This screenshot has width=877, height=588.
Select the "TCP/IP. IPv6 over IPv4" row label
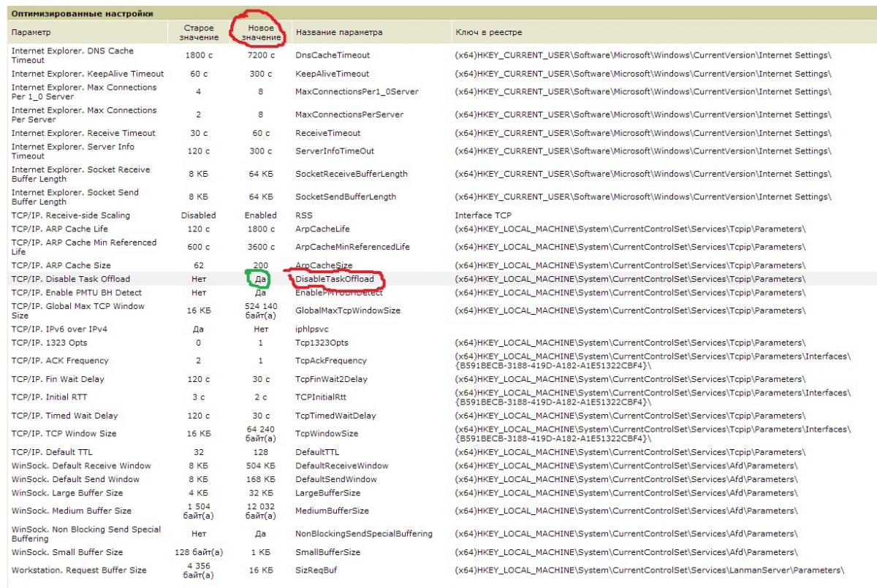60,329
